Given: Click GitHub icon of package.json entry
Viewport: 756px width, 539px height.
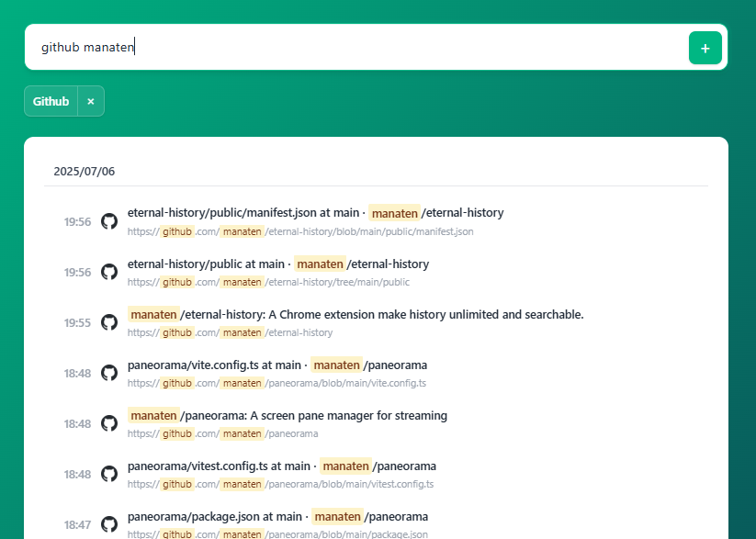Looking at the screenshot, I should 109,524.
